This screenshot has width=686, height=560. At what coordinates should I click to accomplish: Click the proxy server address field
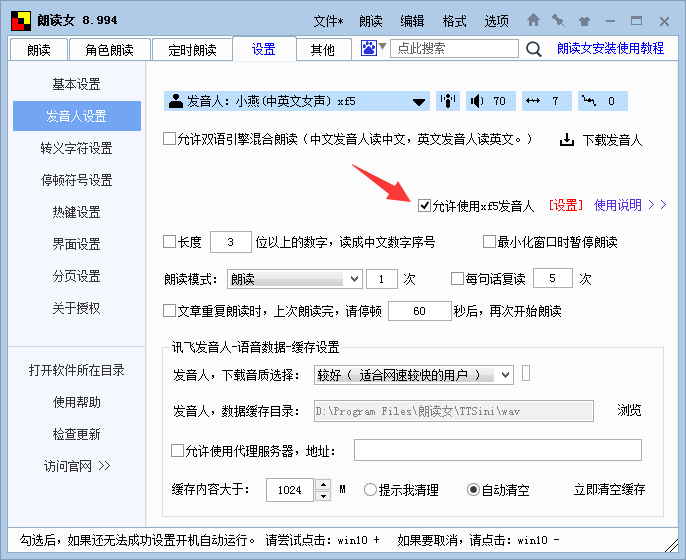(498, 450)
